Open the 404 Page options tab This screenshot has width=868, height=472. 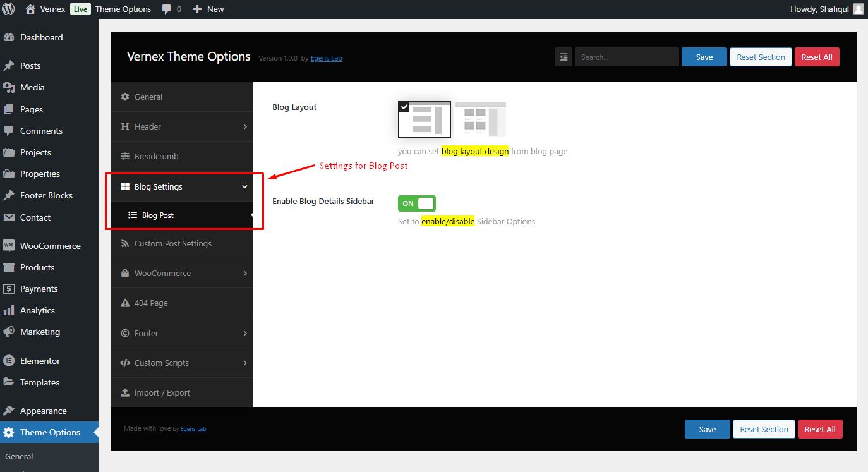(x=182, y=303)
